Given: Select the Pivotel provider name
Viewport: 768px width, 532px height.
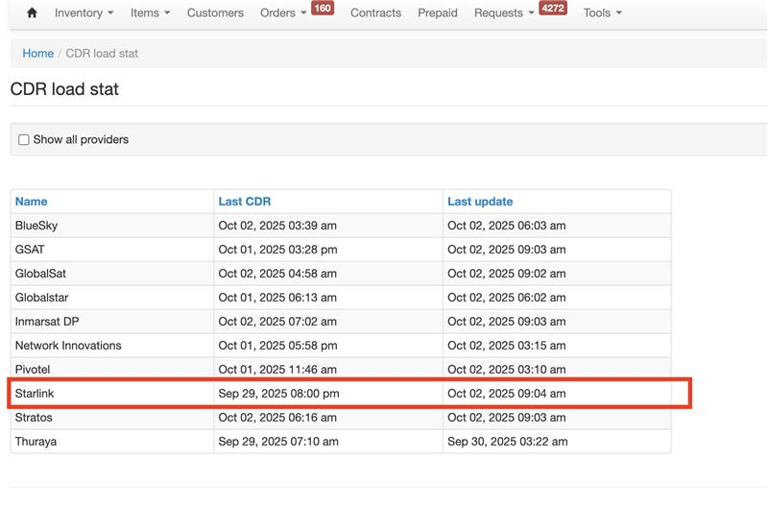Looking at the screenshot, I should pyautogui.click(x=33, y=370).
